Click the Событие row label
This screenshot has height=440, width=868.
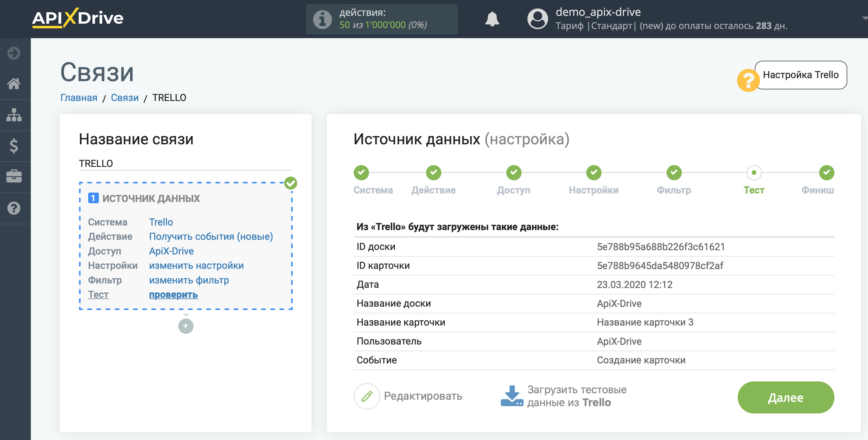pyautogui.click(x=376, y=360)
